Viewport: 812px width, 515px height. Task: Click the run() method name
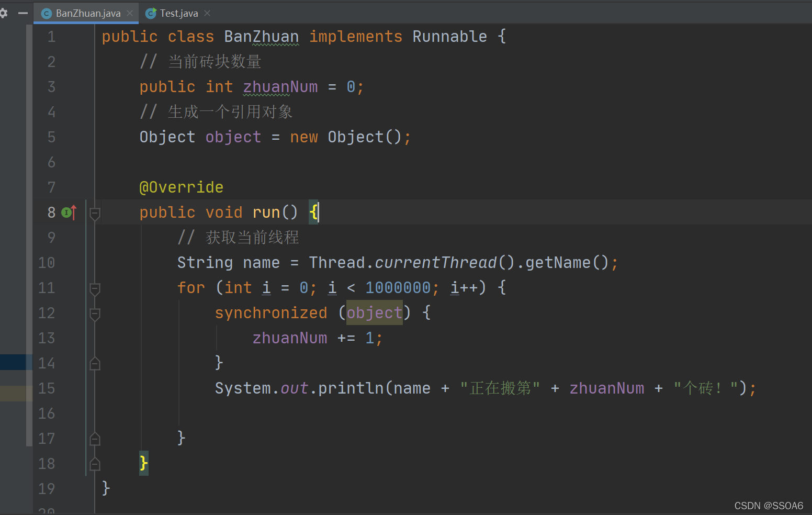266,212
